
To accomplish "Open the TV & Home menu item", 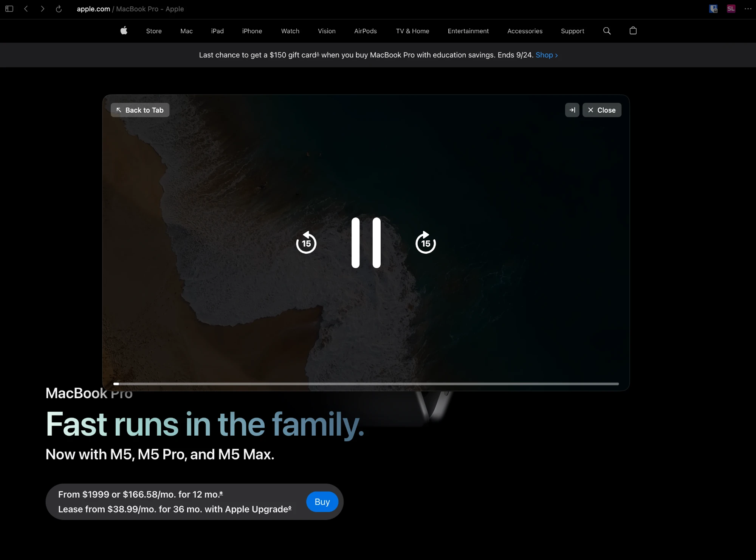I will [412, 31].
